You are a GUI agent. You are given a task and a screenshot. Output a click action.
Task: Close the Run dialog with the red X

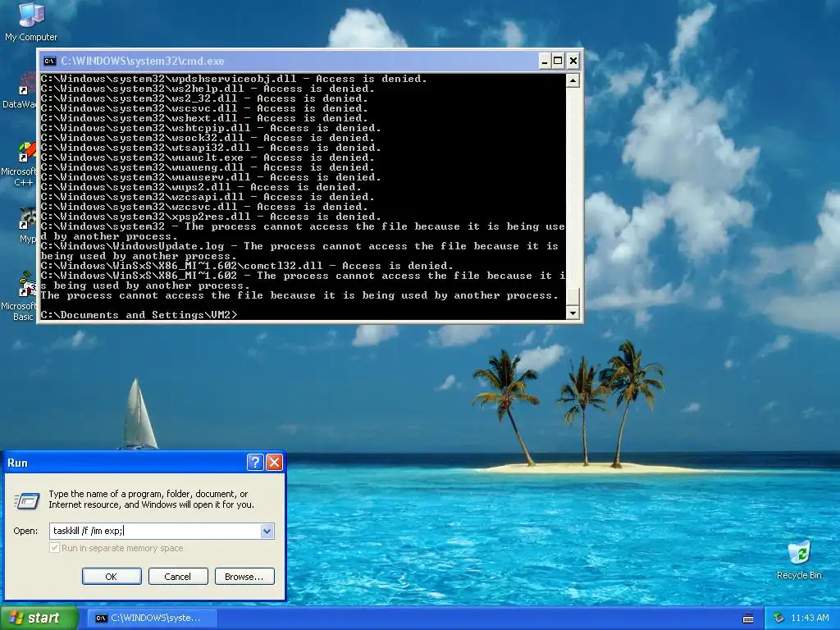(x=274, y=463)
